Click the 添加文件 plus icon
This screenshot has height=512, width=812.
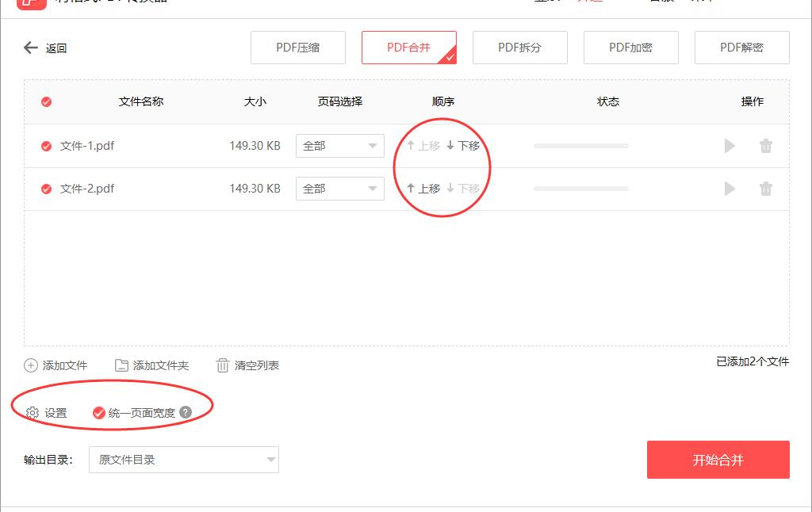(31, 365)
